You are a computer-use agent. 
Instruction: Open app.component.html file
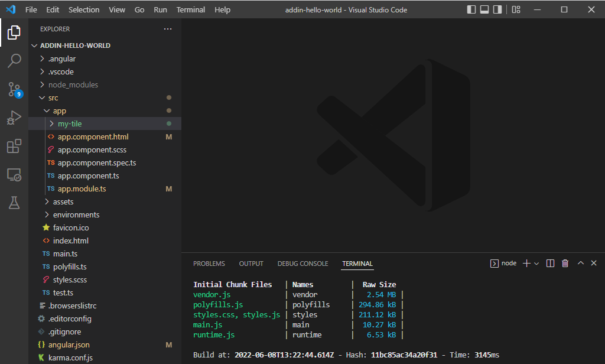(105, 136)
